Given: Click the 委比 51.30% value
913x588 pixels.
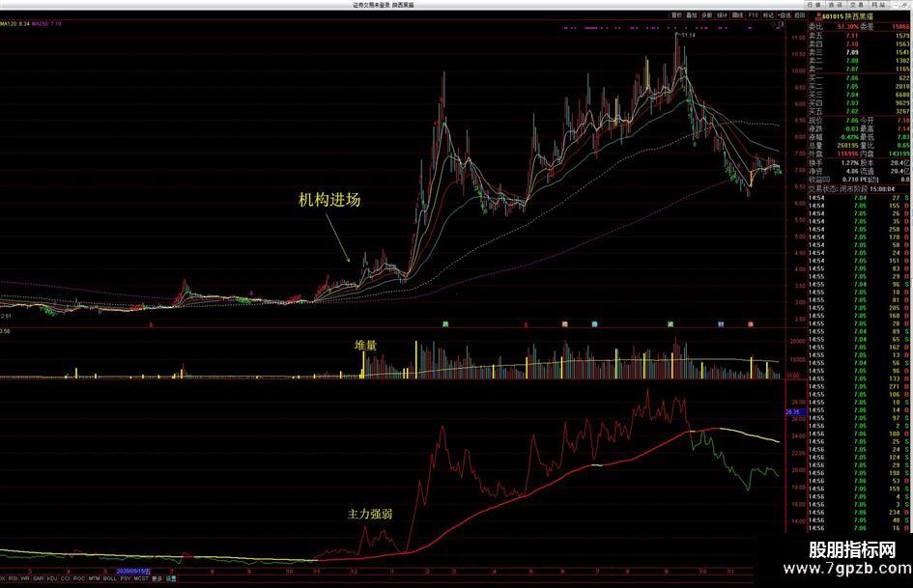Looking at the screenshot, I should 848,27.
